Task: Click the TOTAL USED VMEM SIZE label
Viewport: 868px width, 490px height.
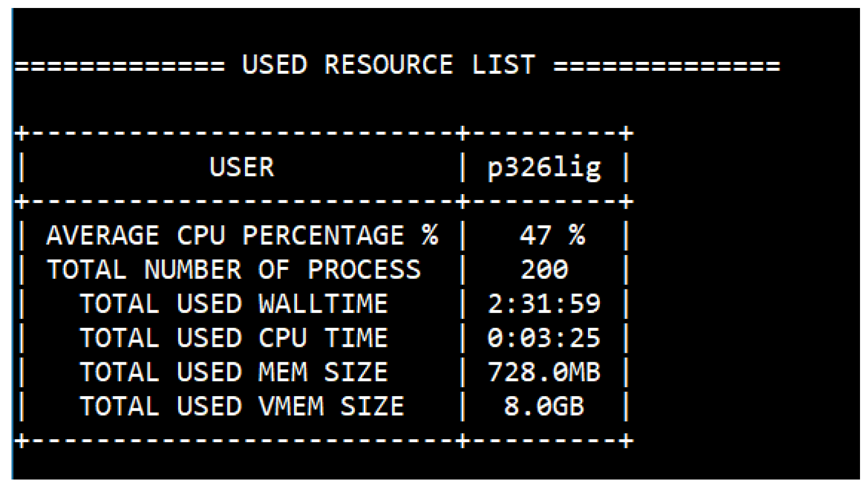Action: point(242,406)
